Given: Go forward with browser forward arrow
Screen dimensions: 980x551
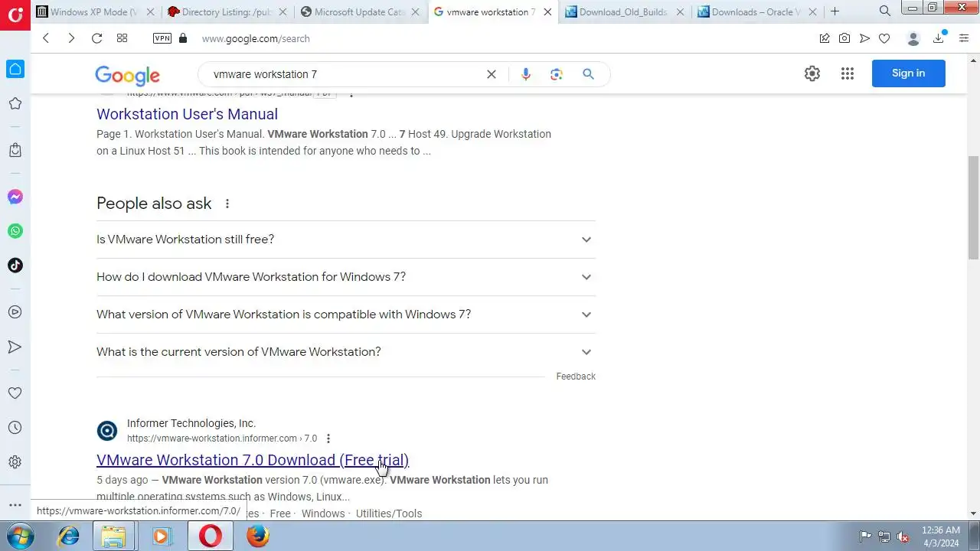Looking at the screenshot, I should pos(71,38).
